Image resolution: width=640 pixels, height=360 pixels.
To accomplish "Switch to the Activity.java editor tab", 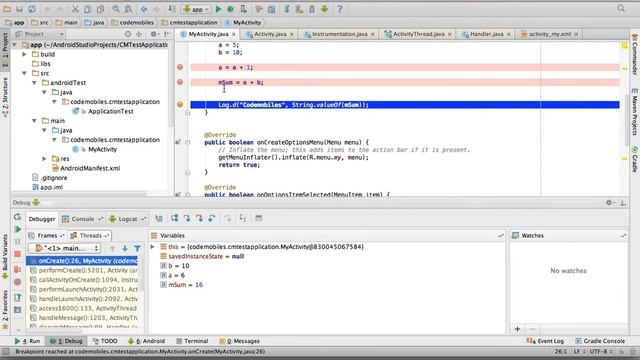I will click(x=269, y=34).
